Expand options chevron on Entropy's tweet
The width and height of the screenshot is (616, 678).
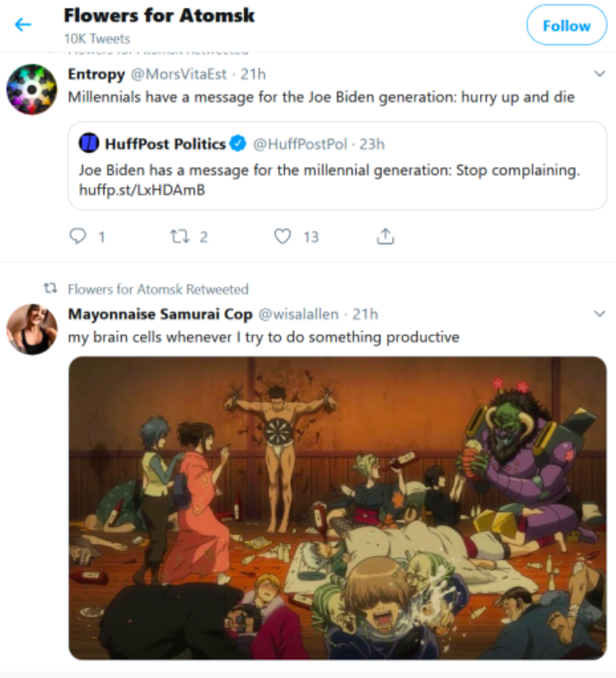pos(598,74)
